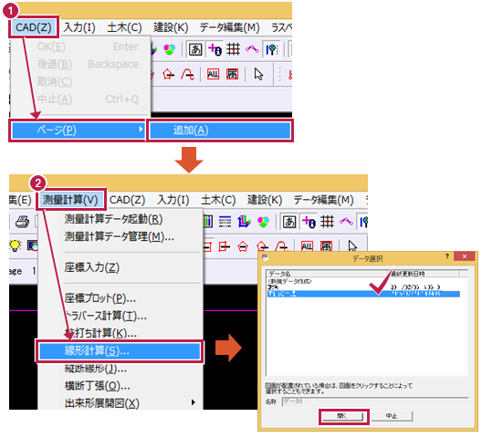The height and width of the screenshot is (448, 482).
Task: Open the CAD(Z) menu in upper window
Action: coord(34,27)
